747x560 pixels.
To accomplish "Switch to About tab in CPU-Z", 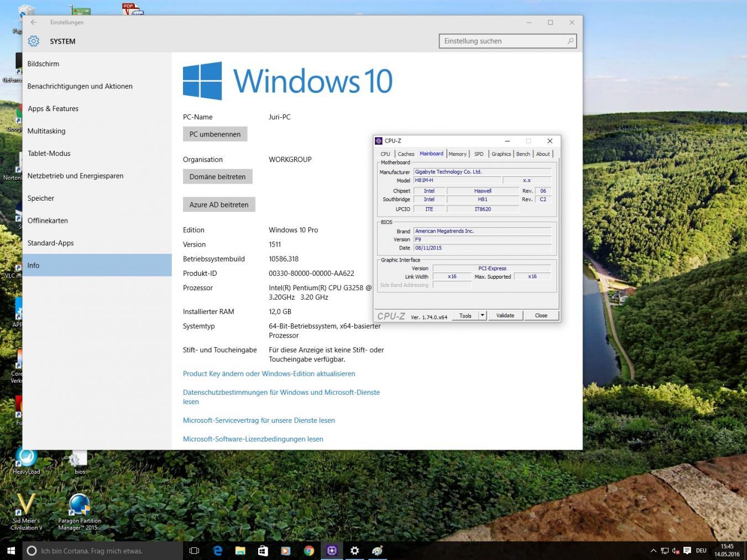I will pos(543,154).
